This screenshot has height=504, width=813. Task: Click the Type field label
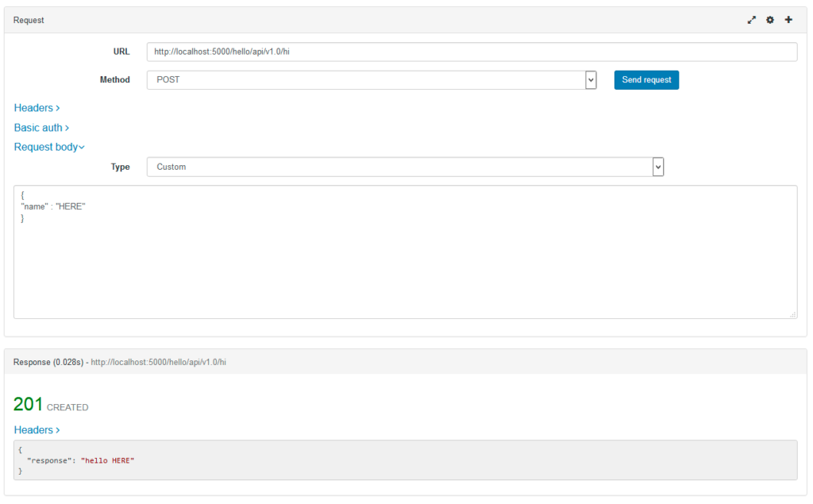coord(120,167)
